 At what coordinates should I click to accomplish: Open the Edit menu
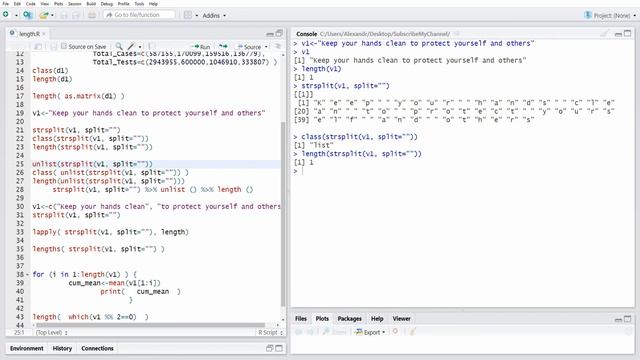point(17,4)
